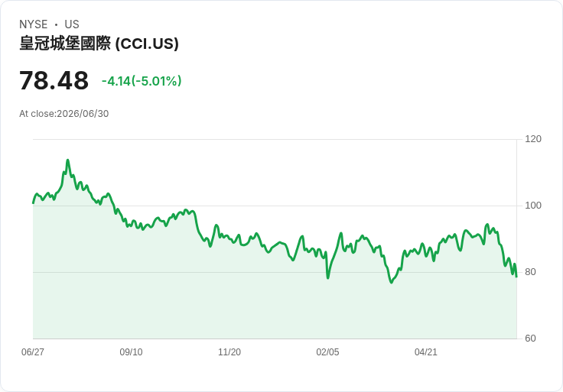Click the 120 price axis label
The height and width of the screenshot is (392, 563).
pos(533,139)
